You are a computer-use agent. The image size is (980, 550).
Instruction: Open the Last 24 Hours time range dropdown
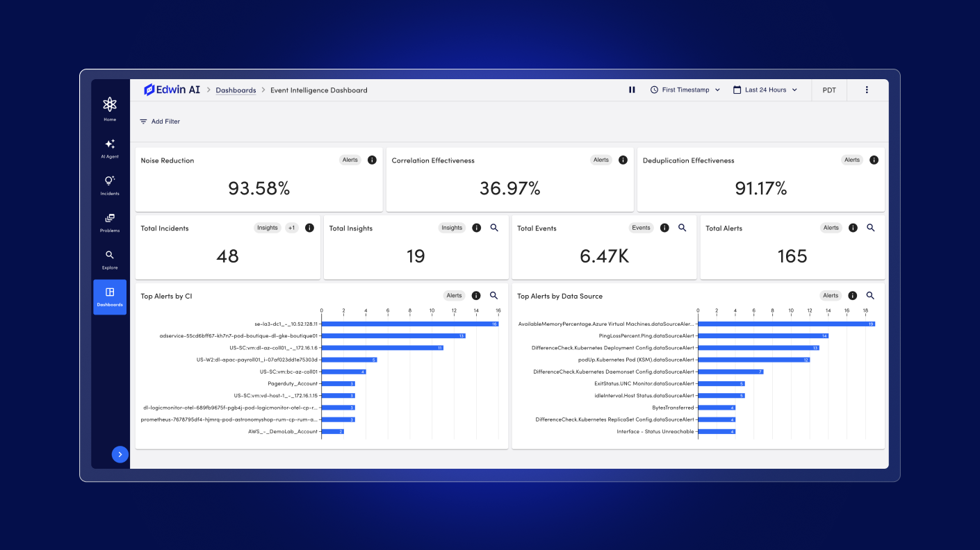(765, 90)
